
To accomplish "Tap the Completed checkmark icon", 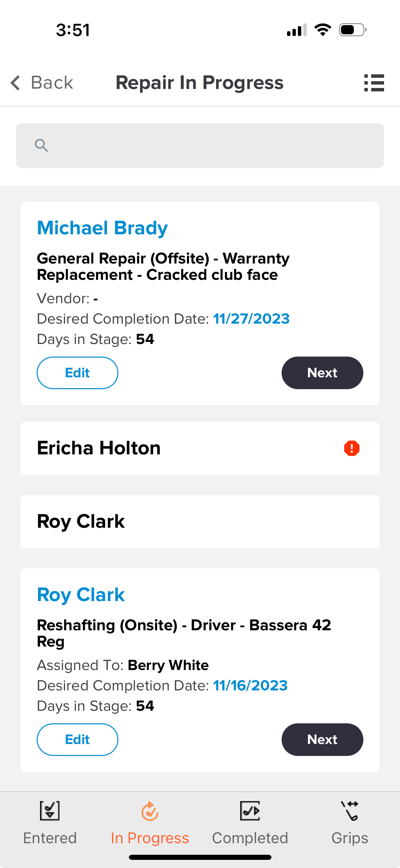I will point(250,811).
